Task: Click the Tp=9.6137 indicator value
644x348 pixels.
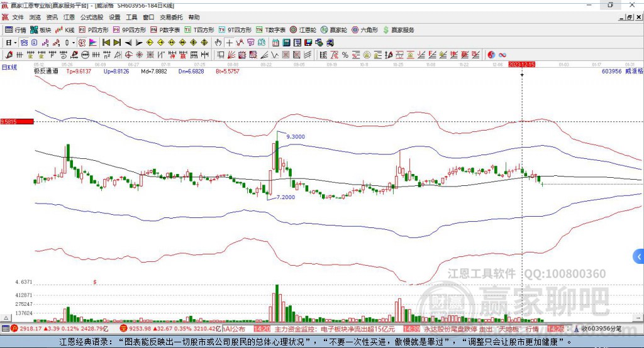Action: click(79, 71)
